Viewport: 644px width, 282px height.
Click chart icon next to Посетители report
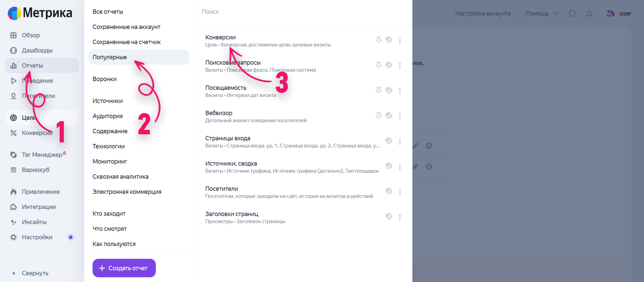(x=389, y=191)
